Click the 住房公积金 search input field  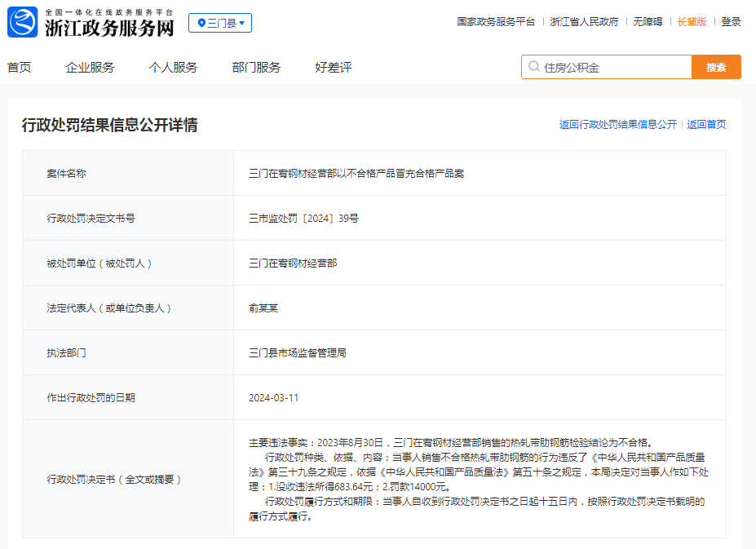(x=612, y=68)
